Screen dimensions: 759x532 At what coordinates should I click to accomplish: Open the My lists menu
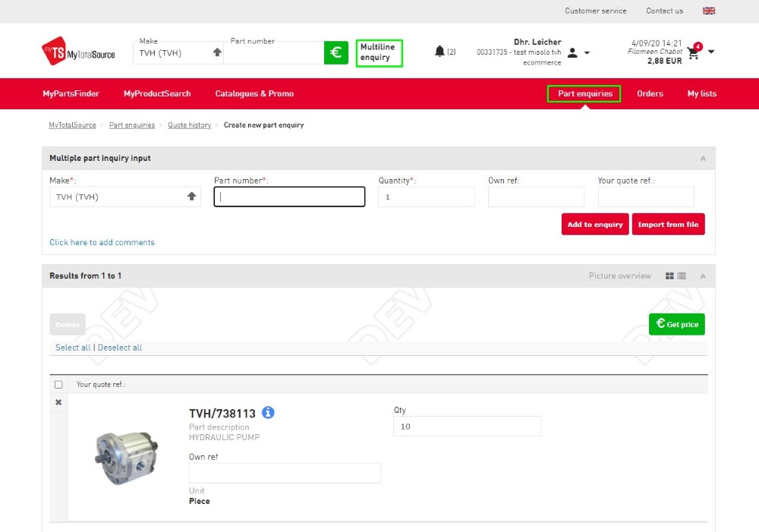click(702, 93)
